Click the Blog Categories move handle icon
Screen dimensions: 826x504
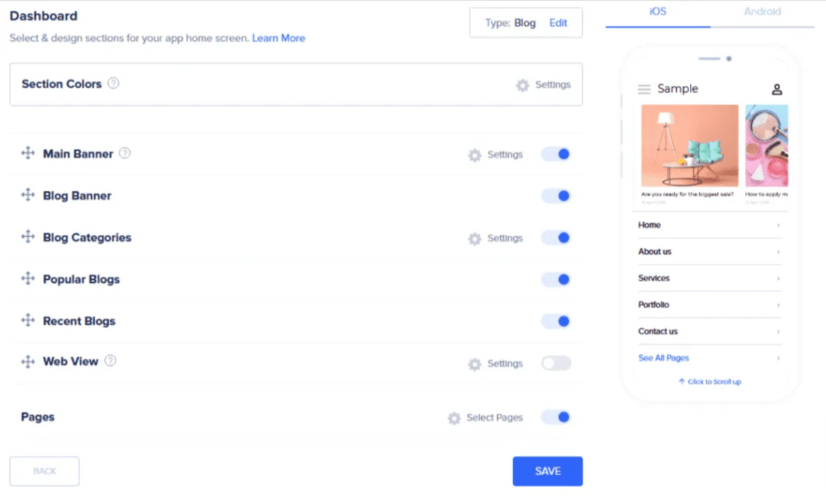pyautogui.click(x=28, y=237)
